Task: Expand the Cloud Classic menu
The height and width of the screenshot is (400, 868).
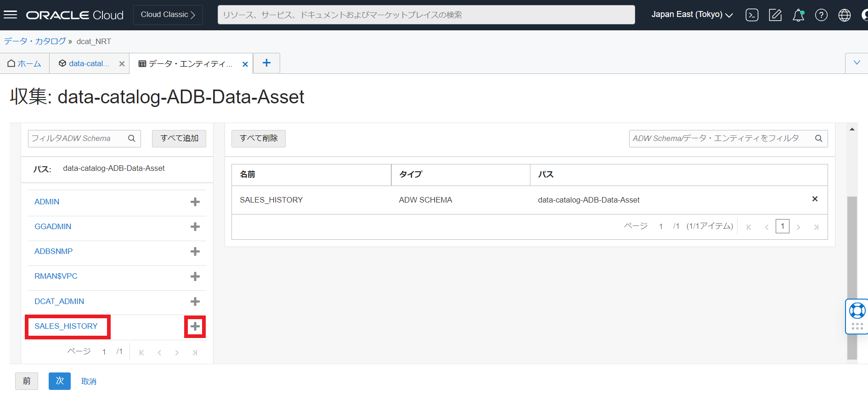Action: [168, 15]
